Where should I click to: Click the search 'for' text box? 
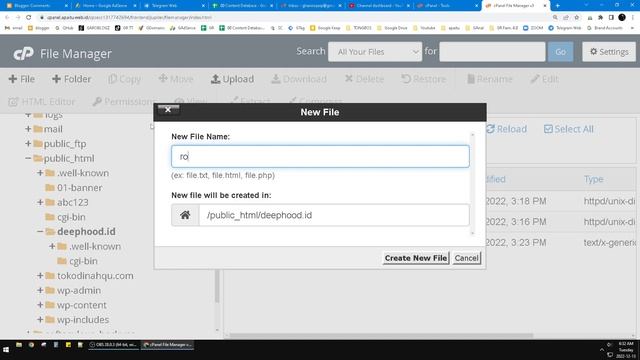pos(492,52)
